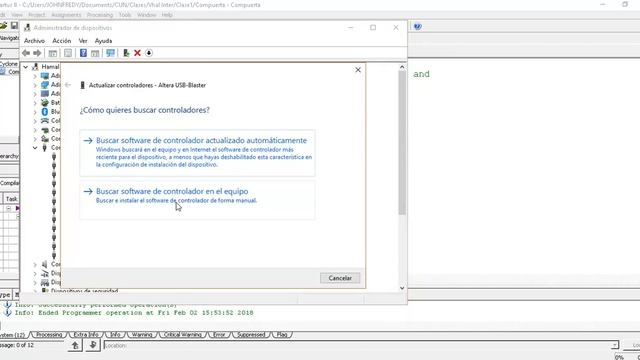The image size is (640, 360).
Task: Click the 'and' text in the editor
Action: (421, 74)
